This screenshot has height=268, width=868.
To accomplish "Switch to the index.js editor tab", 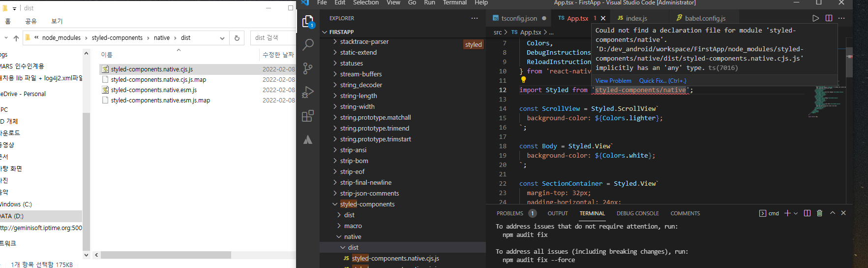I will pyautogui.click(x=636, y=18).
